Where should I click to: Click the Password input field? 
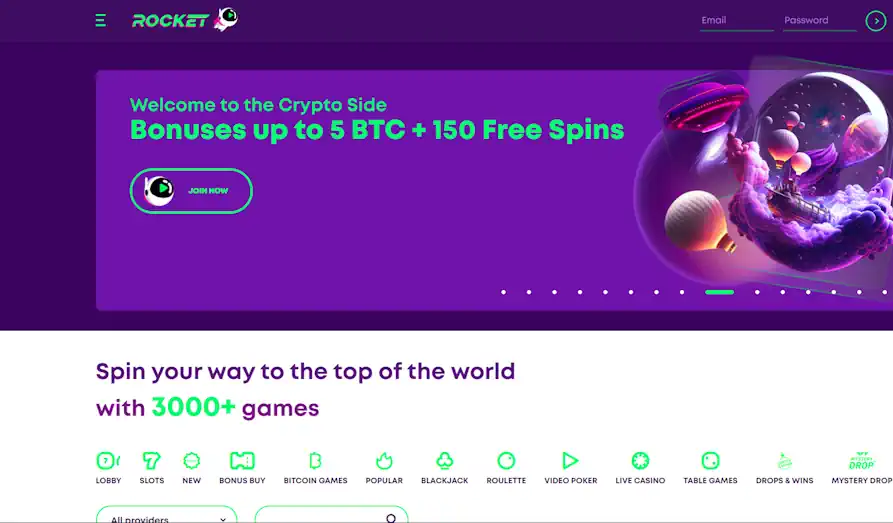[x=820, y=21]
